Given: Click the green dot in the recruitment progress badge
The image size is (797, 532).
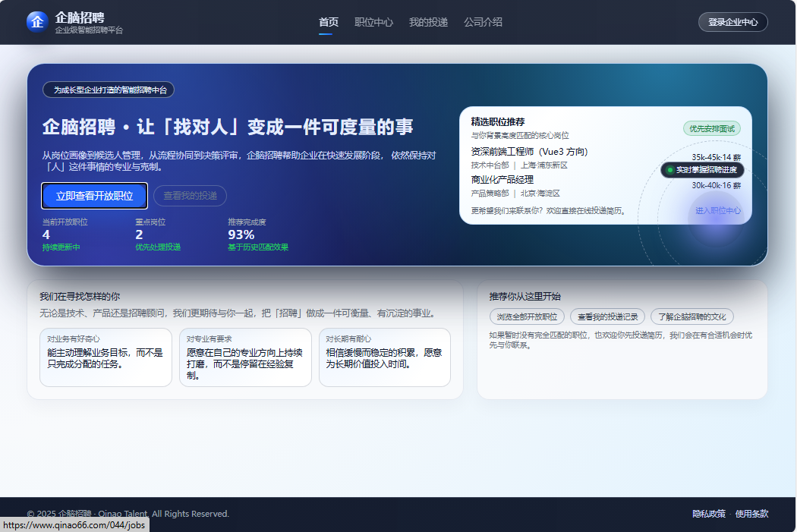Looking at the screenshot, I should pyautogui.click(x=669, y=170).
